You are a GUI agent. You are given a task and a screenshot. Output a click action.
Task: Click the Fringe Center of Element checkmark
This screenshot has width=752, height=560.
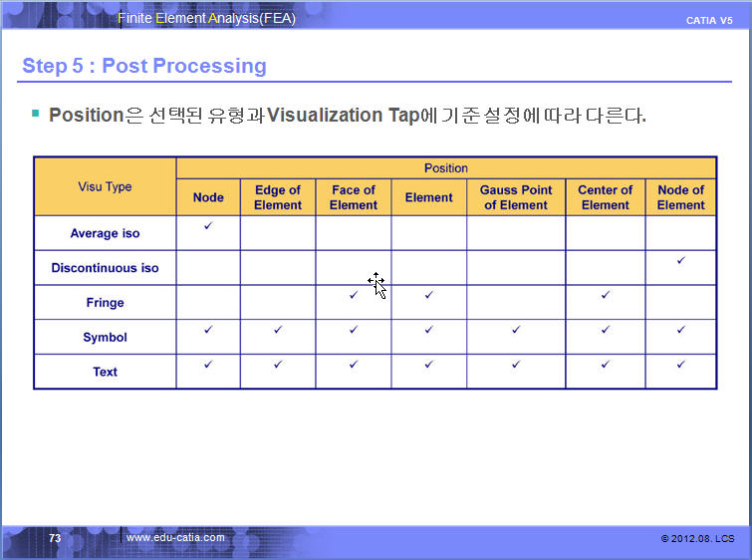point(605,295)
